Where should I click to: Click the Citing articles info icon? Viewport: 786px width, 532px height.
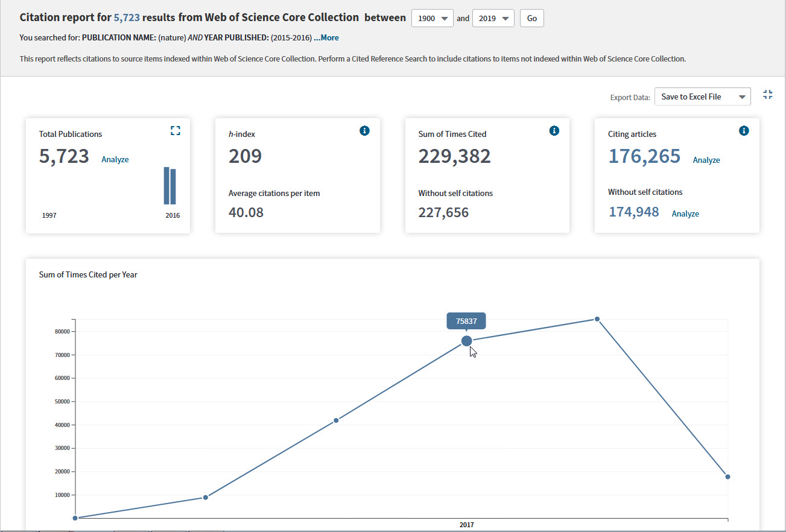(x=744, y=130)
